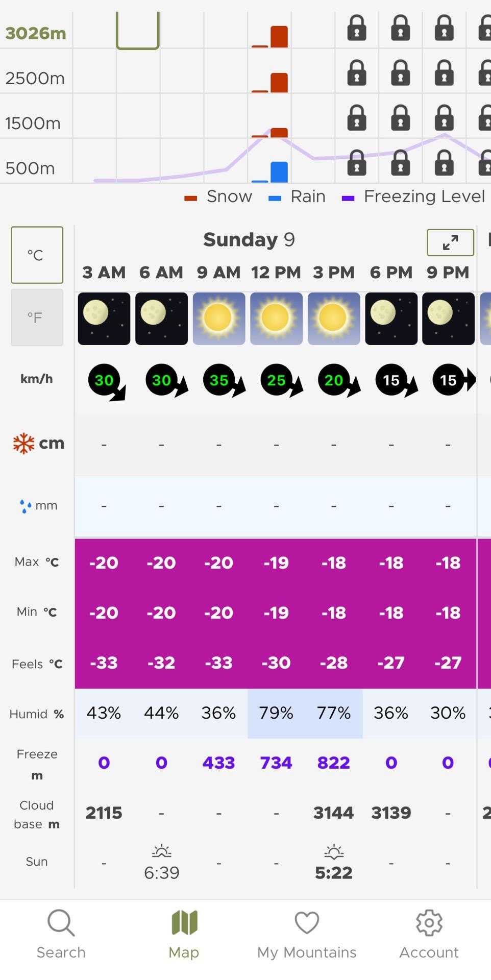Image resolution: width=491 pixels, height=980 pixels.
Task: Tap the 5:22 sunset icon
Action: point(334,851)
